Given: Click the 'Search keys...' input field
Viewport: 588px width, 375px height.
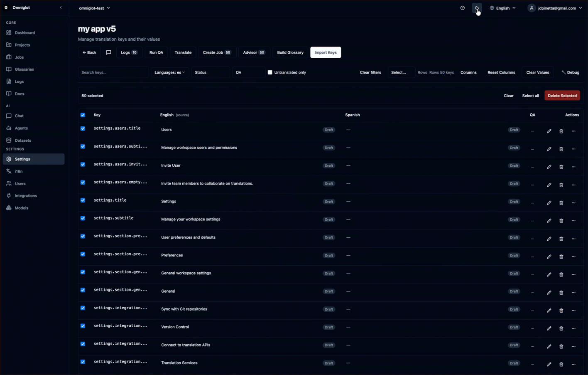Looking at the screenshot, I should [113, 72].
